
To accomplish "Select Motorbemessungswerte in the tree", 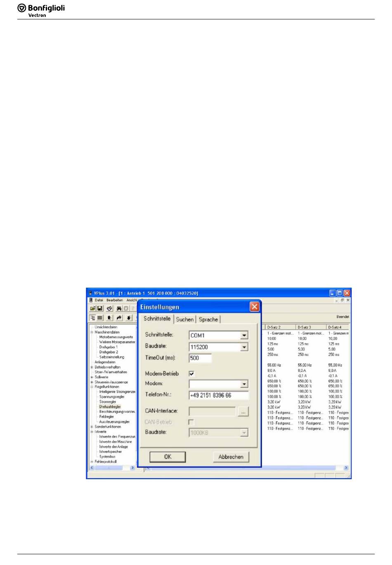I will [x=116, y=337].
